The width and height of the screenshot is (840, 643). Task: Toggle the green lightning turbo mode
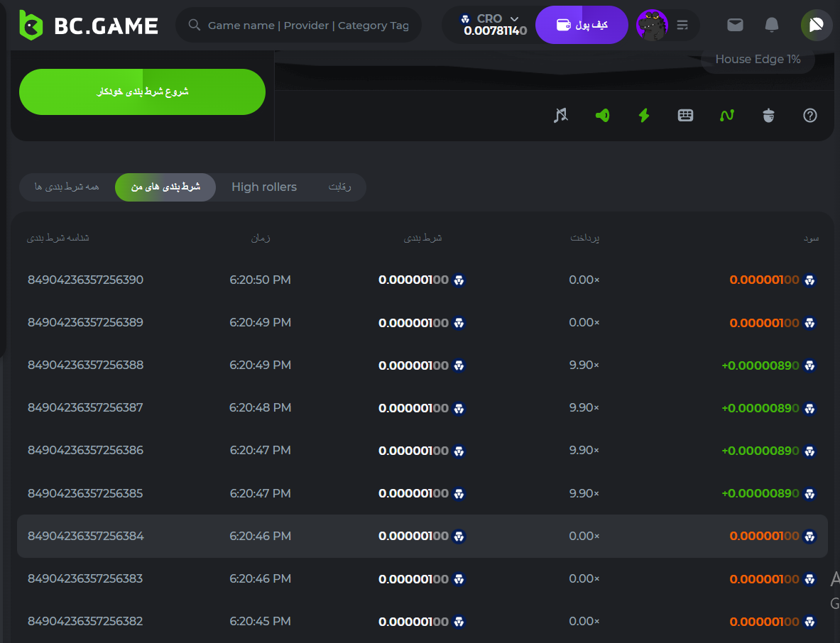tap(644, 115)
